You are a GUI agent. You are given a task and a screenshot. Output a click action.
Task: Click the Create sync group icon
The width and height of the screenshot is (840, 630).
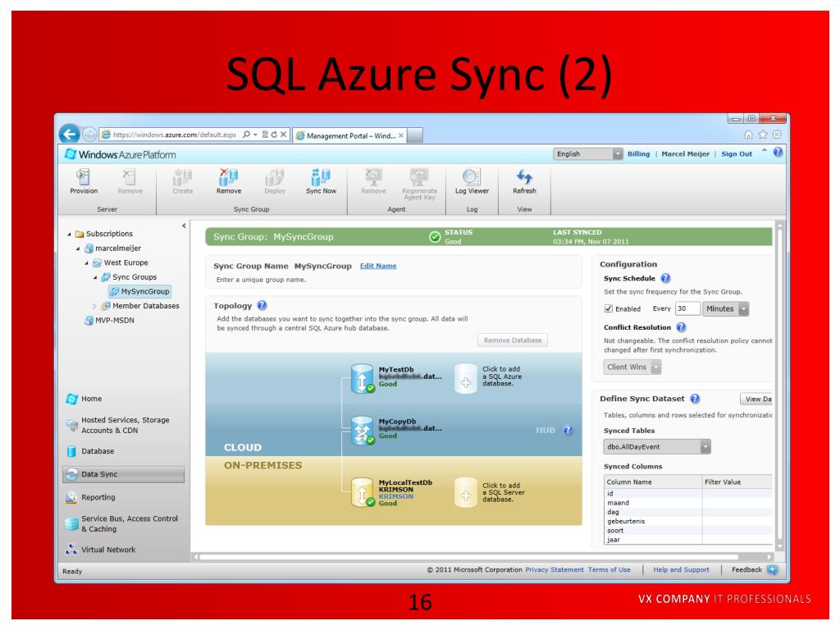(182, 176)
